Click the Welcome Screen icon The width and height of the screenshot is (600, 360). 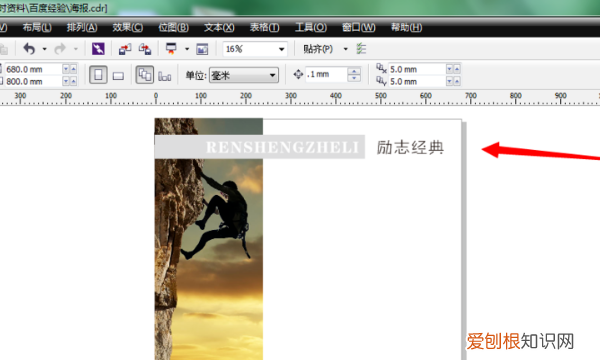[x=202, y=49]
